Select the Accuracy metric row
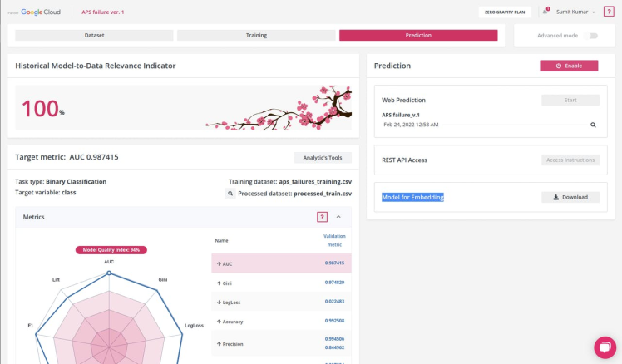 (281, 321)
